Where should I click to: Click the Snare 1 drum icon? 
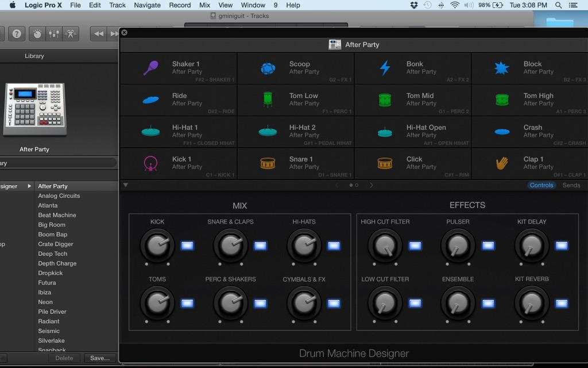coord(268,163)
